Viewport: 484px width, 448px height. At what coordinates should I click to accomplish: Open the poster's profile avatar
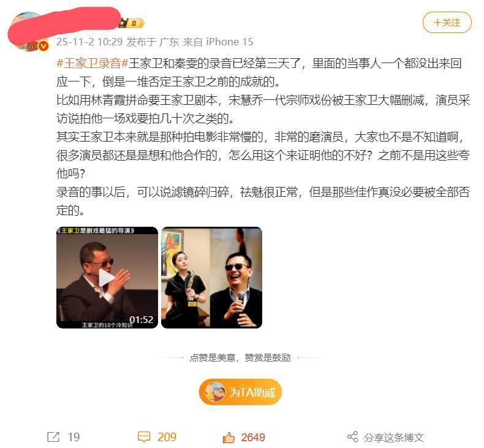(28, 32)
